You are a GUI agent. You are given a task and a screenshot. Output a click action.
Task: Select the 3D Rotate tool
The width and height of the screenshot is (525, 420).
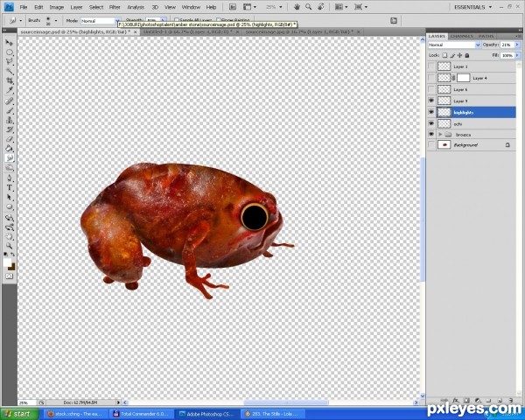tap(10, 218)
